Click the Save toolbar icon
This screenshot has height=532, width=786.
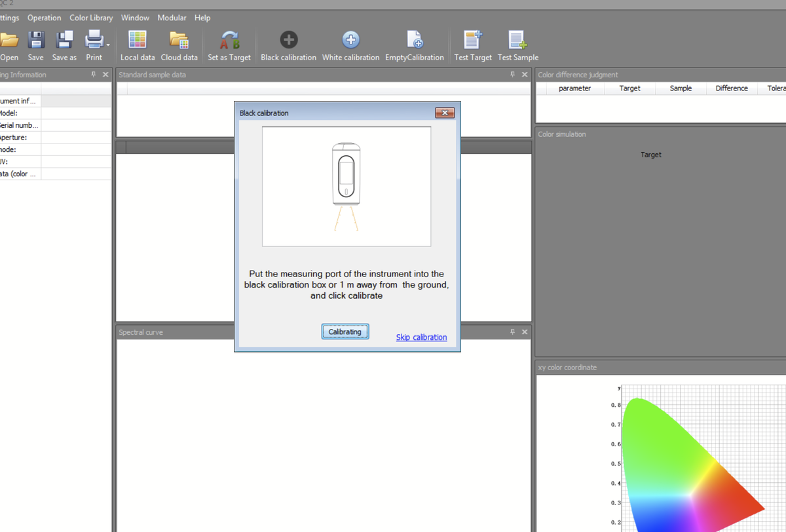pyautogui.click(x=36, y=41)
